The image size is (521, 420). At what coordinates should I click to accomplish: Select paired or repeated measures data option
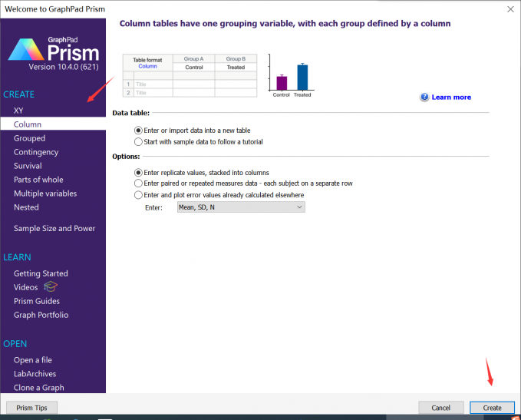[x=138, y=184]
